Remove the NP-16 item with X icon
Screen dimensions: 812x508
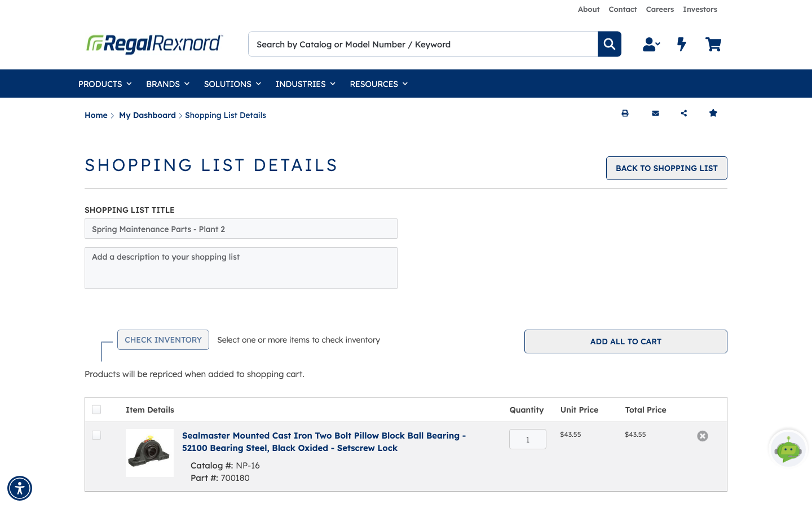coord(703,436)
